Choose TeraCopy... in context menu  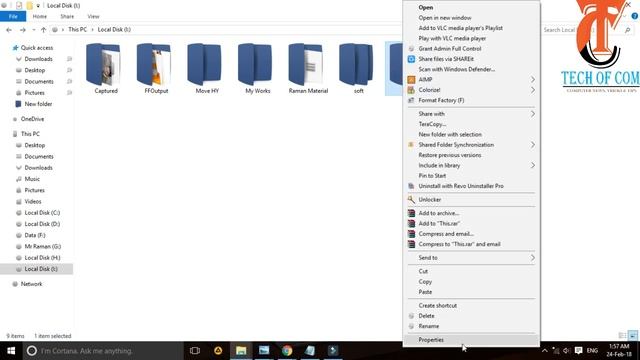[471, 124]
